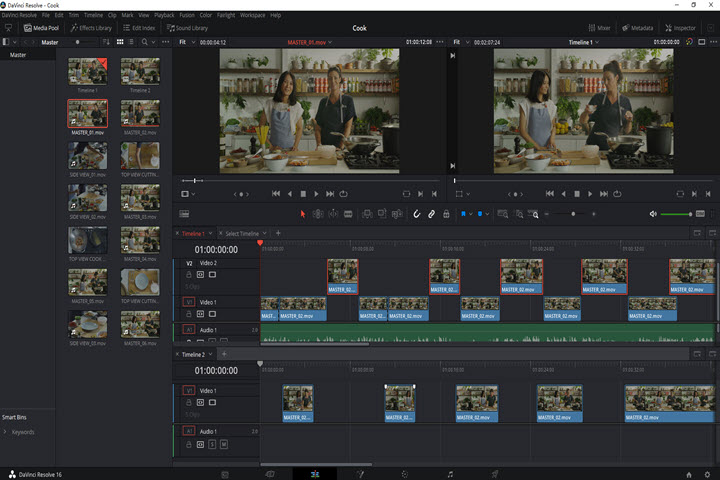Go to home project manager icon

[688, 473]
